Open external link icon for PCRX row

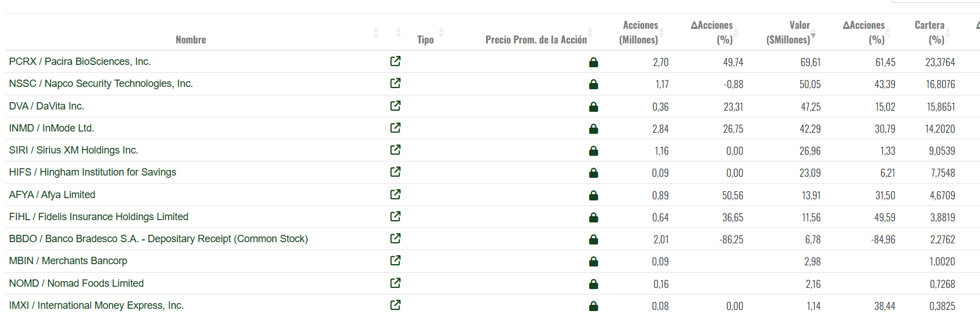pos(395,61)
